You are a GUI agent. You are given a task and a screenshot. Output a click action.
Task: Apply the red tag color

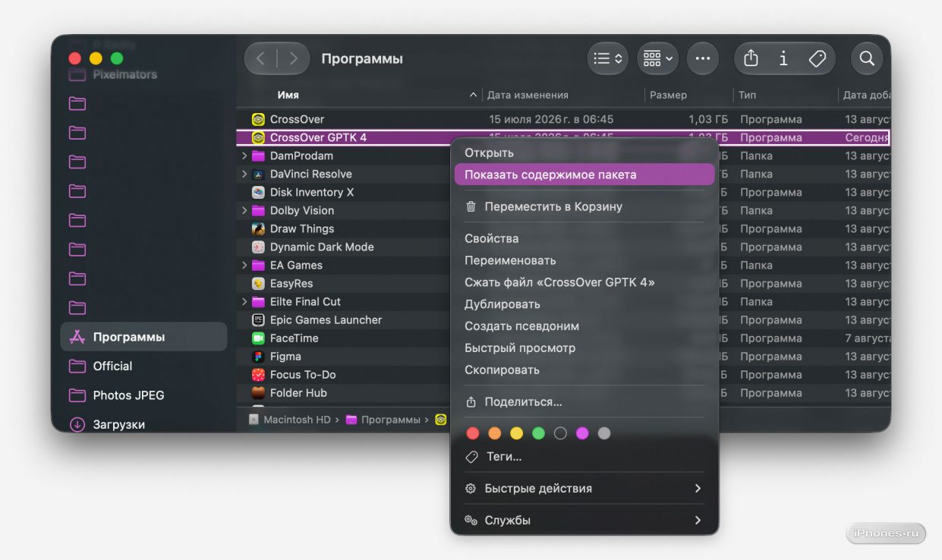click(x=473, y=433)
